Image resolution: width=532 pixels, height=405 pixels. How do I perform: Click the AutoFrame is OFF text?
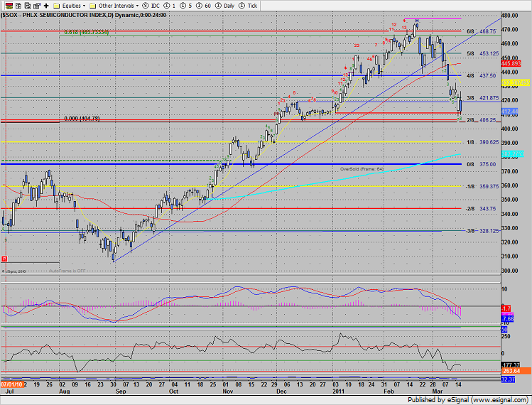point(67,271)
